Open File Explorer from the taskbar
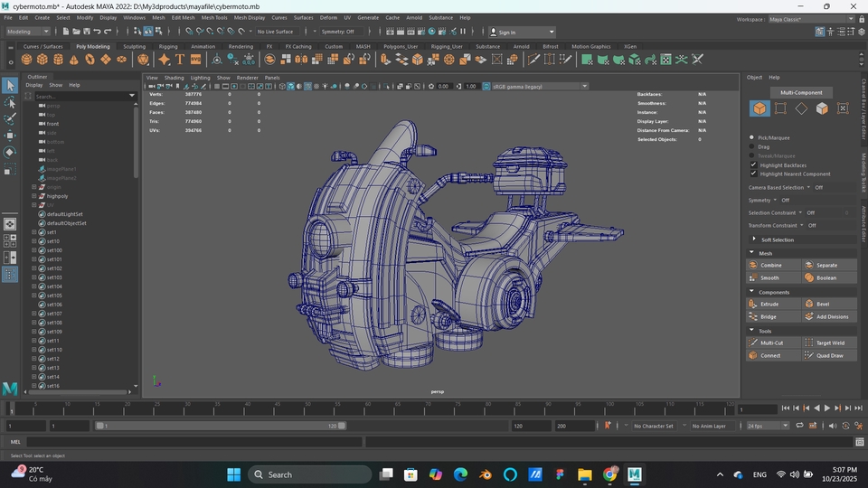This screenshot has height=488, width=868. [x=585, y=474]
